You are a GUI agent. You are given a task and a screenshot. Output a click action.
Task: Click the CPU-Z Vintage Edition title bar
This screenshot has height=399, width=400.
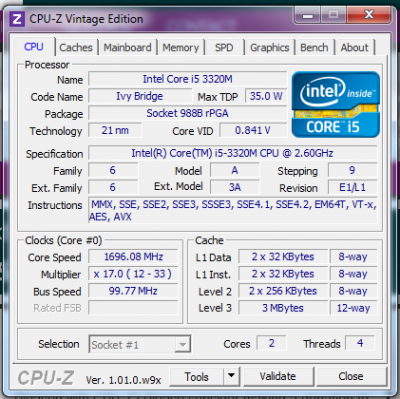(x=86, y=19)
